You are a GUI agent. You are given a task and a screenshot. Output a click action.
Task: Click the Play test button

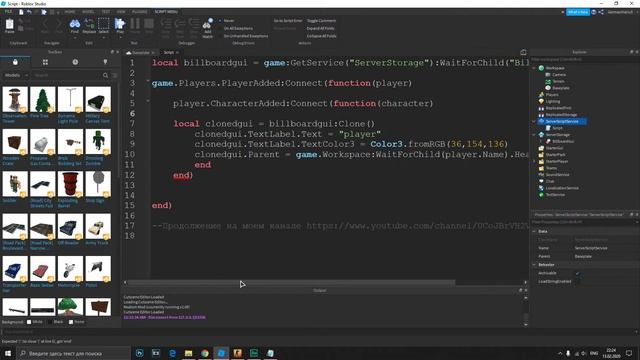tap(120, 26)
